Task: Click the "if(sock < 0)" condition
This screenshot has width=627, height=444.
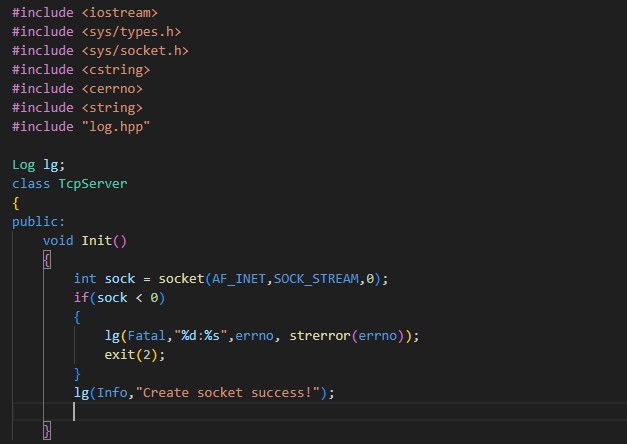Action: 119,298
